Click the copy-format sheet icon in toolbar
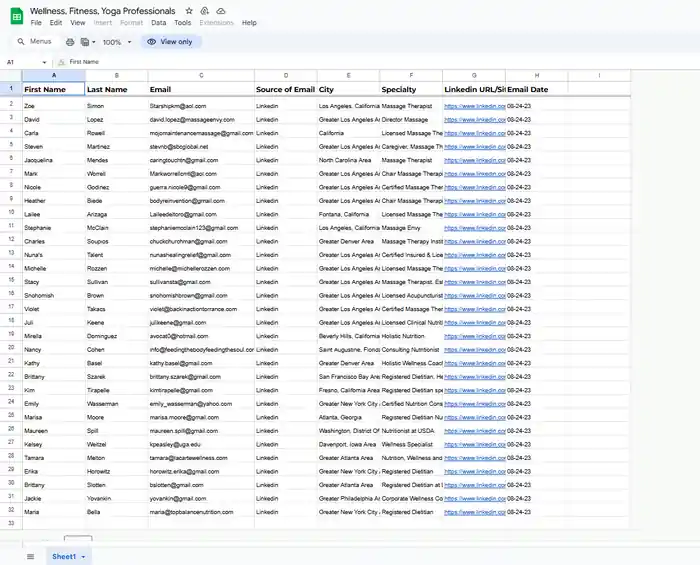 click(x=85, y=42)
